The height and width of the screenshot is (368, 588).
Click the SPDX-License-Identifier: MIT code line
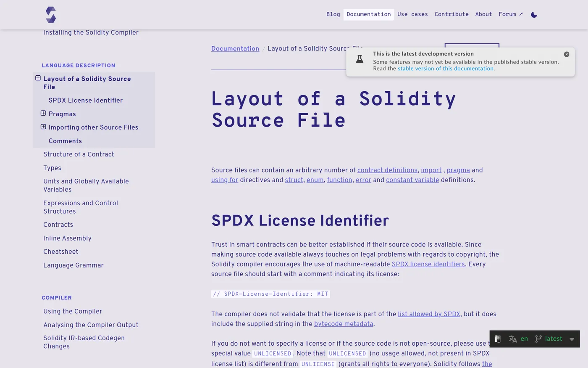point(270,294)
